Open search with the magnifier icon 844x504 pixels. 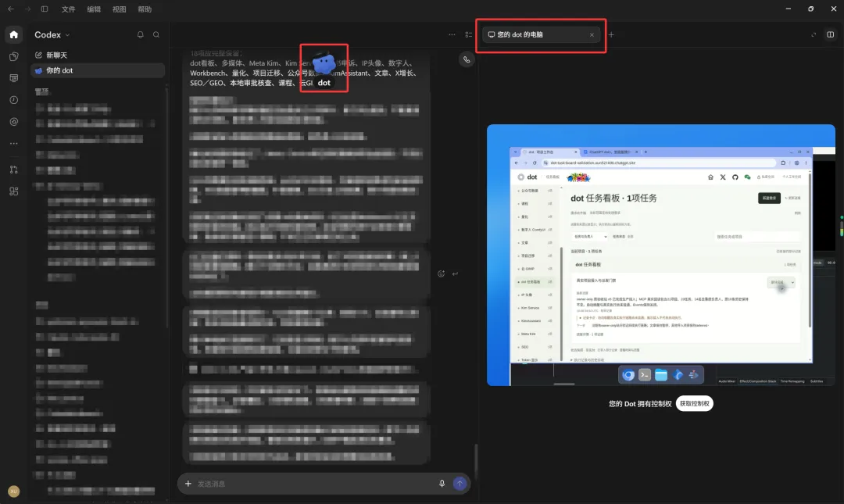(x=156, y=34)
